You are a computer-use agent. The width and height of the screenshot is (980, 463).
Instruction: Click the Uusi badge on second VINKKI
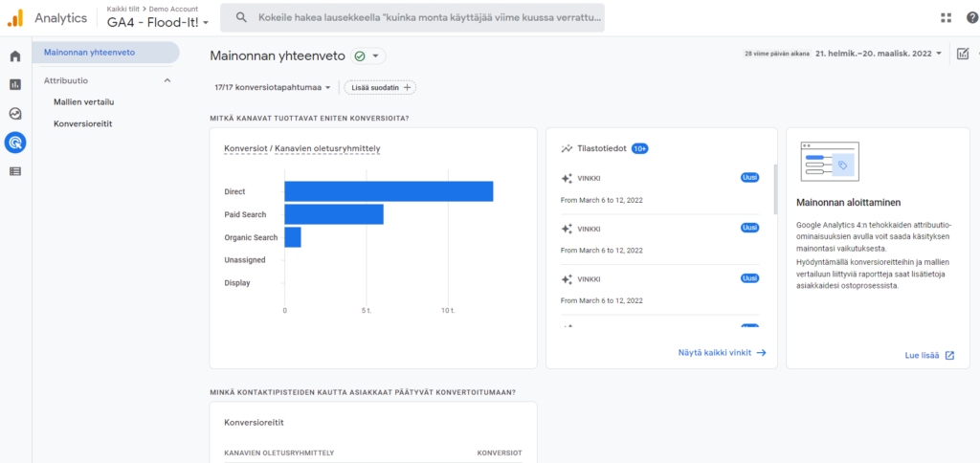[750, 228]
